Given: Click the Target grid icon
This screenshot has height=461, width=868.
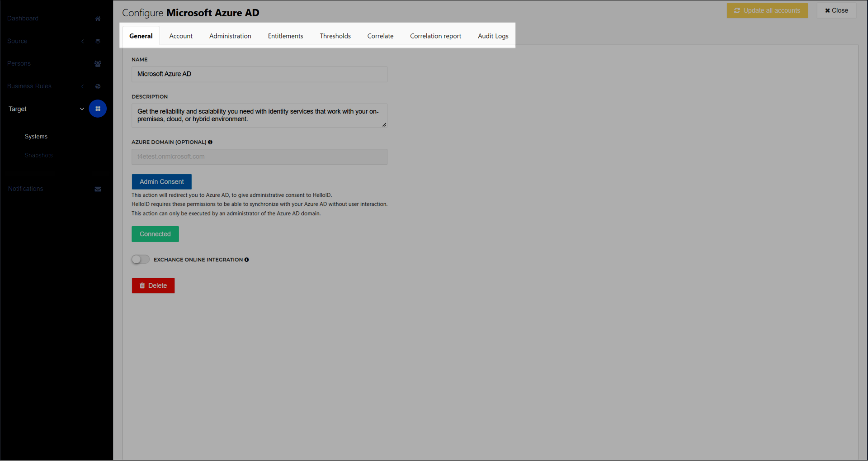Looking at the screenshot, I should point(98,109).
